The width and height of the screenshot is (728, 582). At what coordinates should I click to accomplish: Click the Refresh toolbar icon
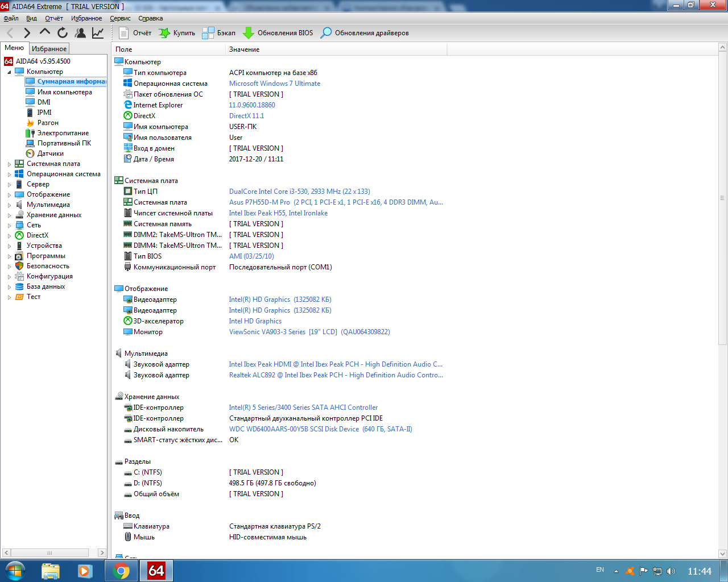63,33
